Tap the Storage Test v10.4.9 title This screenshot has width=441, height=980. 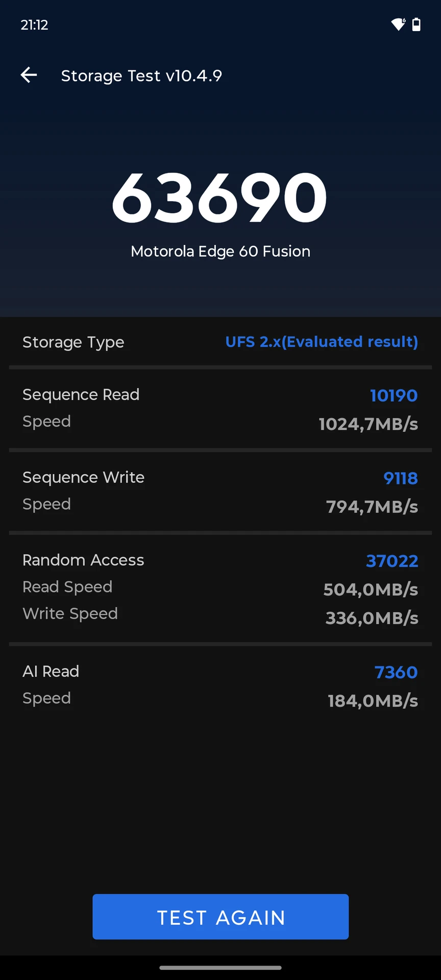(x=141, y=76)
